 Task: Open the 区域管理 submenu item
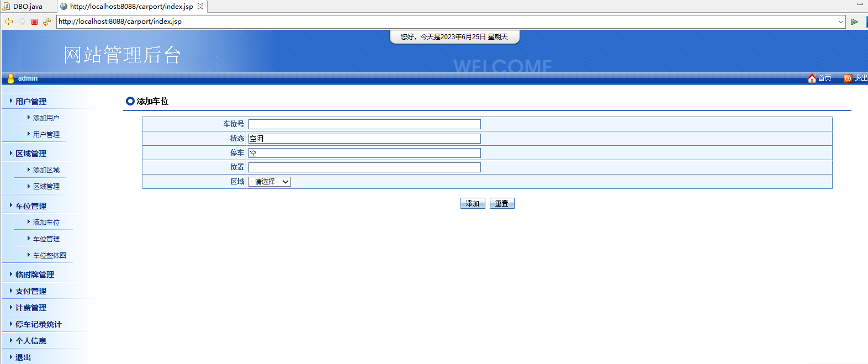point(46,187)
